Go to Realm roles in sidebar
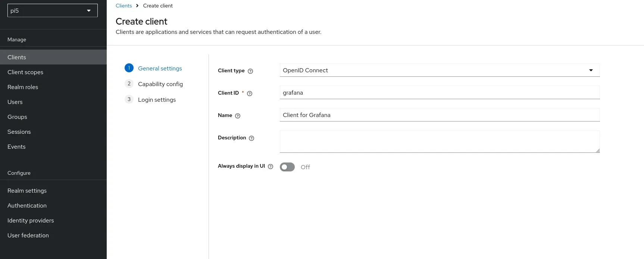 click(53, 87)
